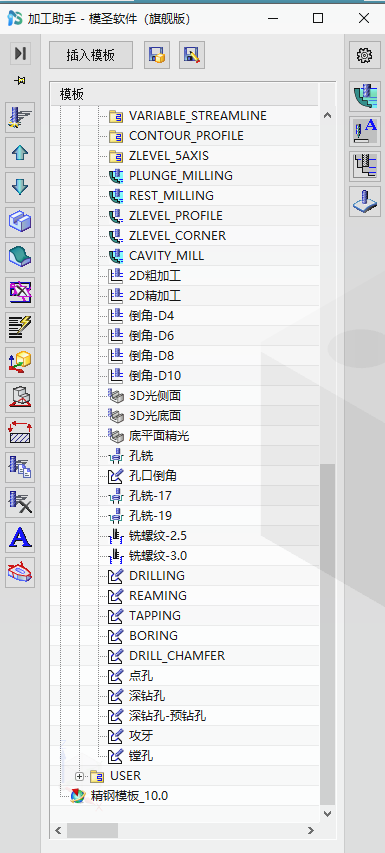Select 2D粗加工 template

pos(155,276)
